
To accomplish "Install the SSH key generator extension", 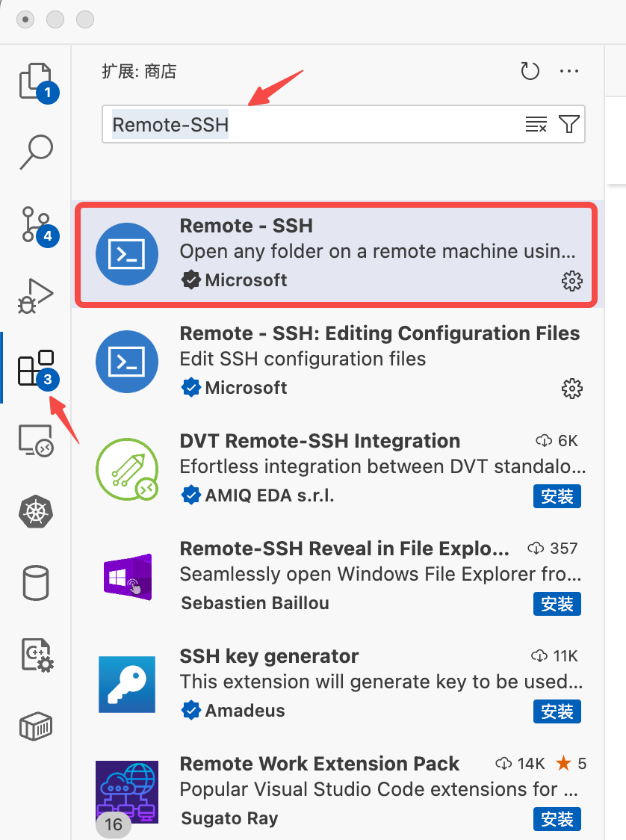I will (x=557, y=711).
